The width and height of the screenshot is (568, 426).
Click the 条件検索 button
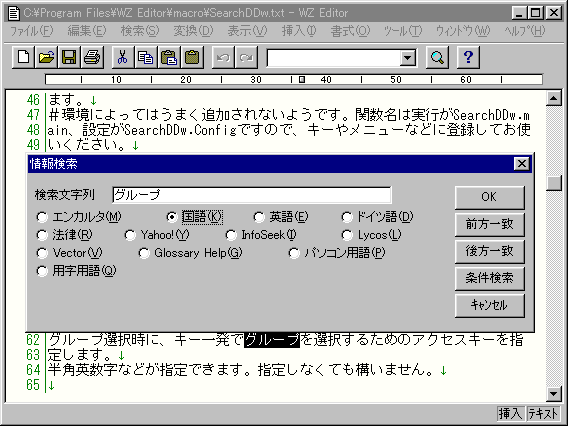[489, 278]
